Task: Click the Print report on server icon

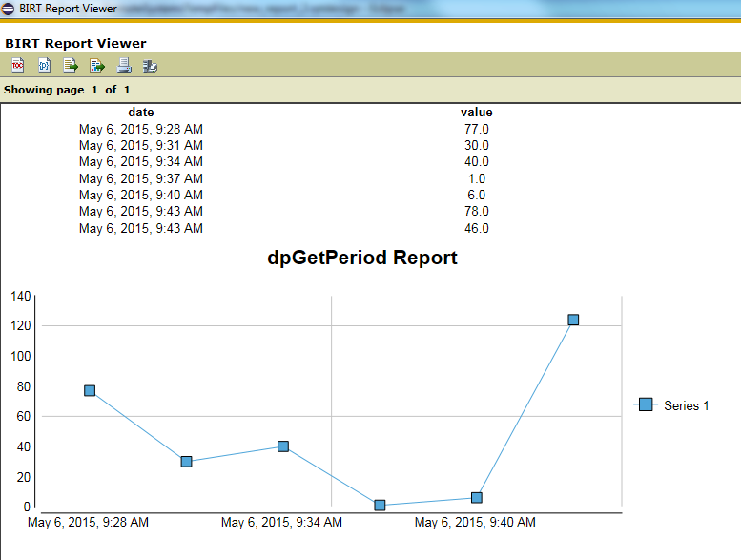Action: tap(150, 65)
